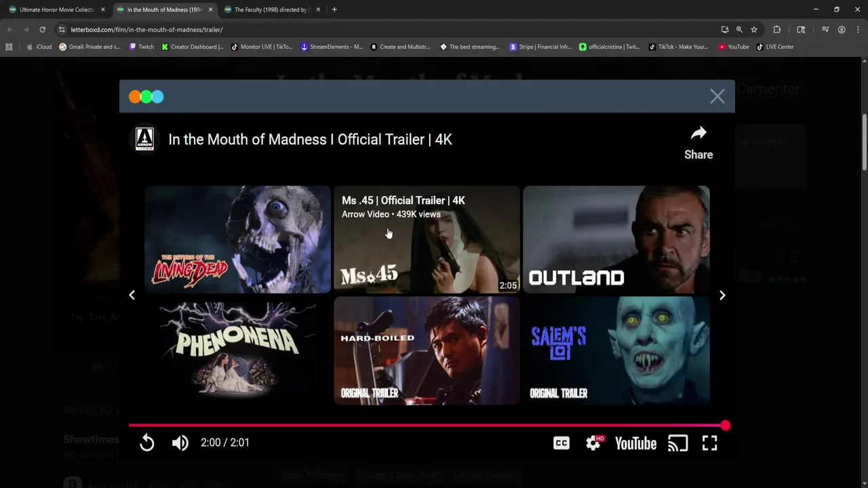Open Gmail bookmark
This screenshot has height=488, width=868.
coord(90,47)
